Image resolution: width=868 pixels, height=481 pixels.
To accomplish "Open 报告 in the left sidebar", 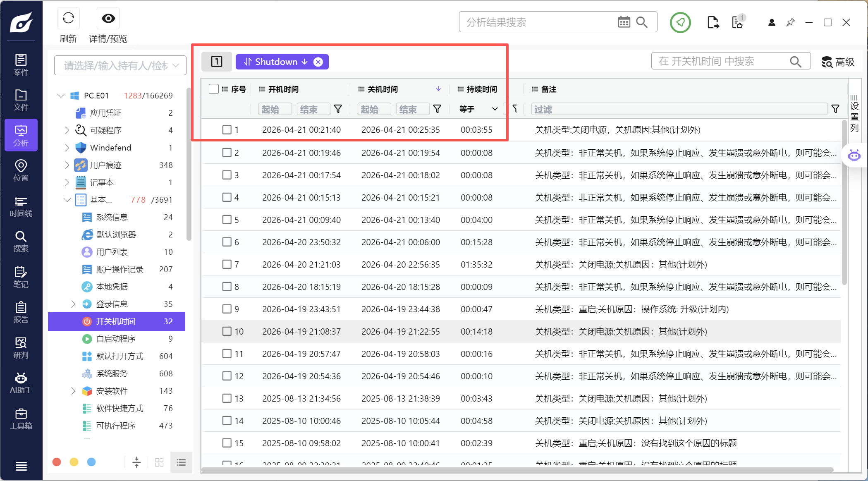I will pyautogui.click(x=21, y=312).
